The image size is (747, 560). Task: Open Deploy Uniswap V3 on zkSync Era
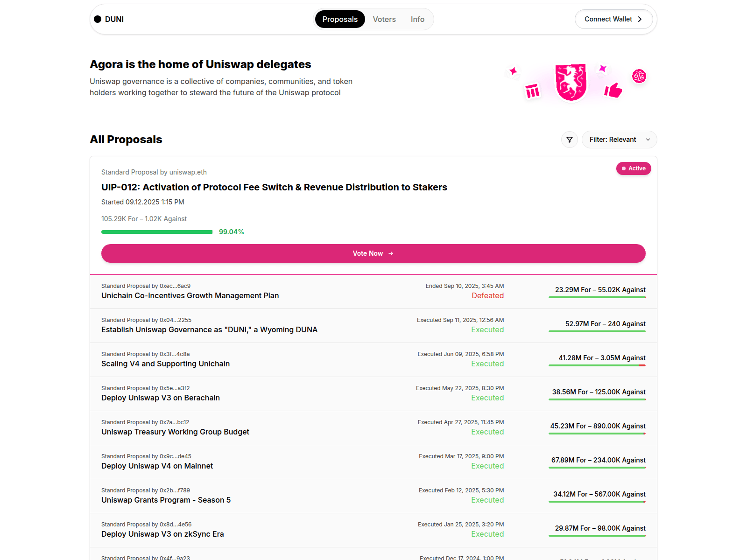click(162, 534)
